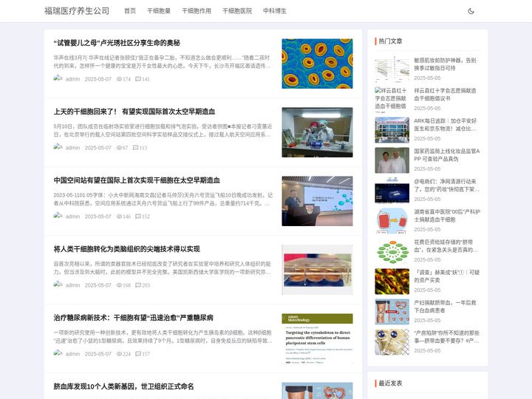Viewport: 532px width, 399px height.
Task: Click the broken image beside 祥云县红十字会 article
Action: pyautogui.click(x=392, y=100)
